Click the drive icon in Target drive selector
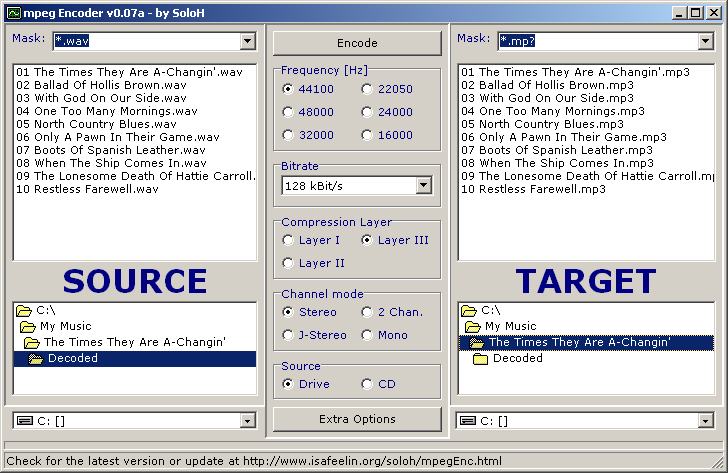The height and width of the screenshot is (473, 728). 468,421
